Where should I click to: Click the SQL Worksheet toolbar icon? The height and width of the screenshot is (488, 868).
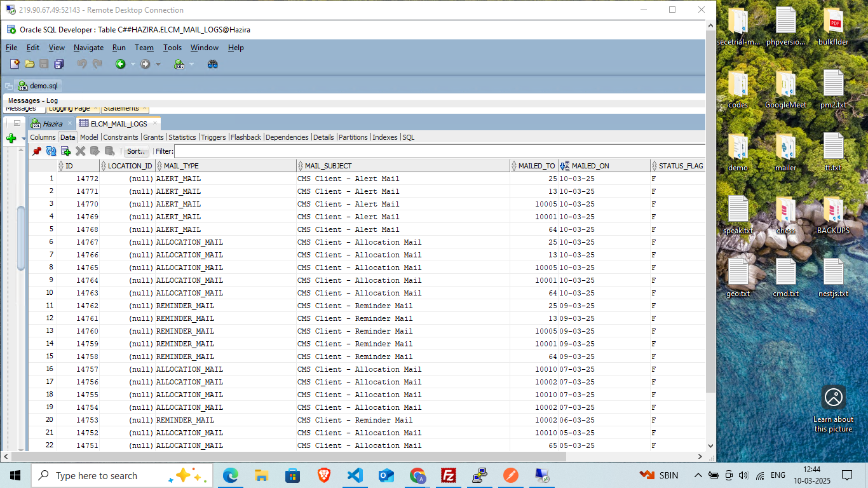pyautogui.click(x=179, y=64)
